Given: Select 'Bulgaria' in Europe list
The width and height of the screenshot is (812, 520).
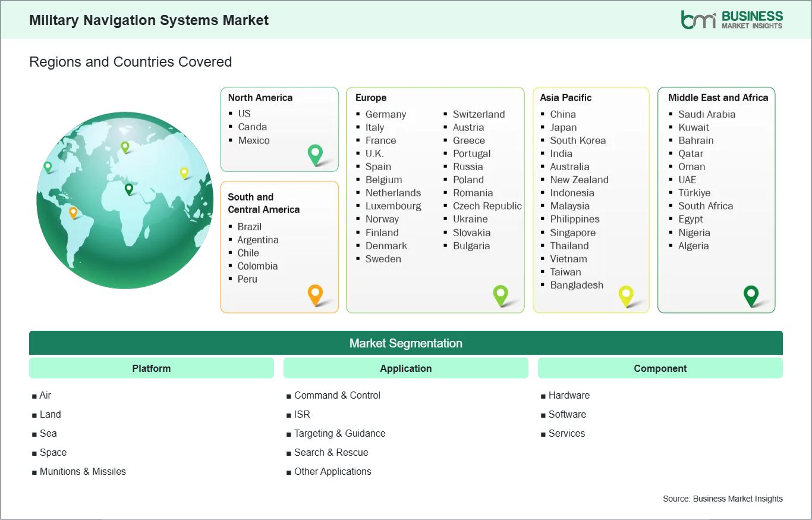Looking at the screenshot, I should point(471,246).
